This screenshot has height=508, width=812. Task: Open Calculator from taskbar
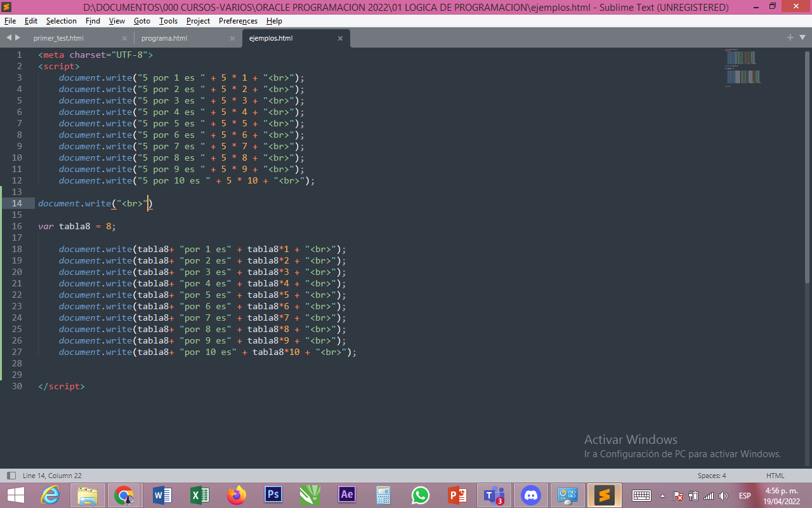click(383, 495)
